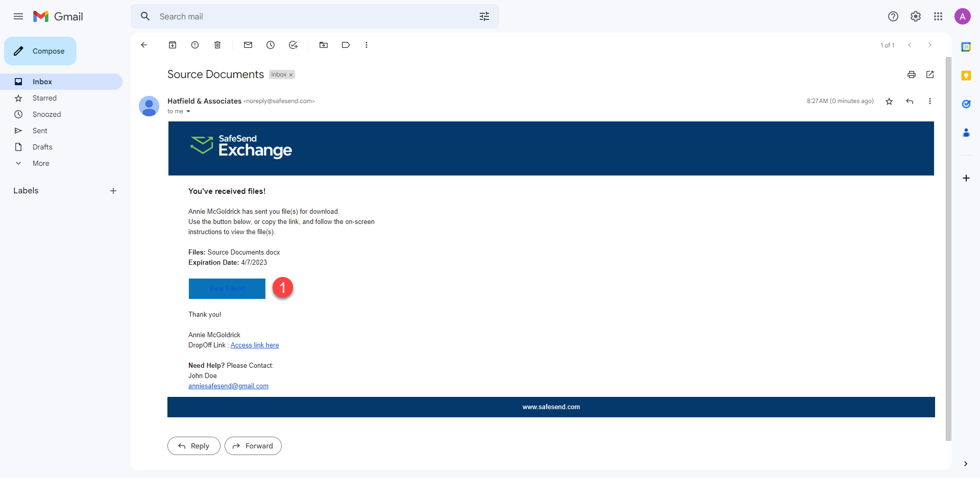The width and height of the screenshot is (980, 478).
Task: Mark the email as unread
Action: (248, 45)
